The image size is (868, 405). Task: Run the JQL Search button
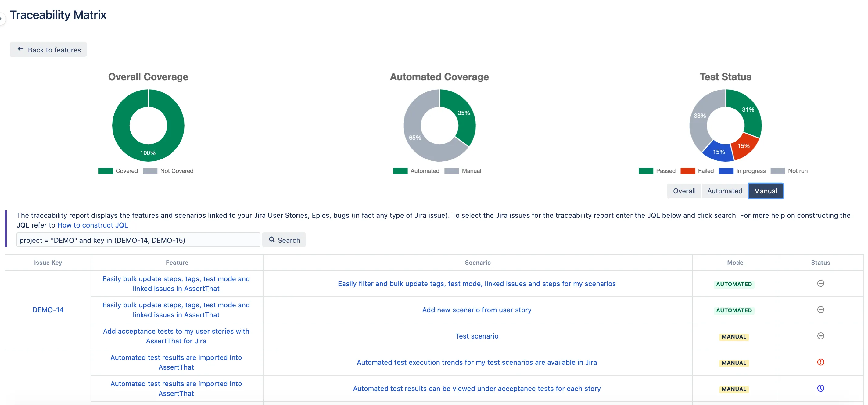coord(284,240)
